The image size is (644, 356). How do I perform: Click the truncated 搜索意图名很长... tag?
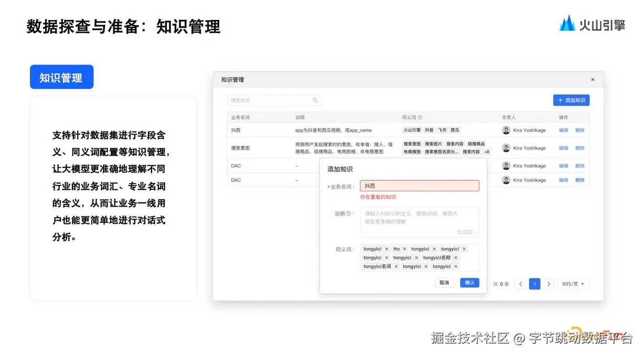[442, 152]
